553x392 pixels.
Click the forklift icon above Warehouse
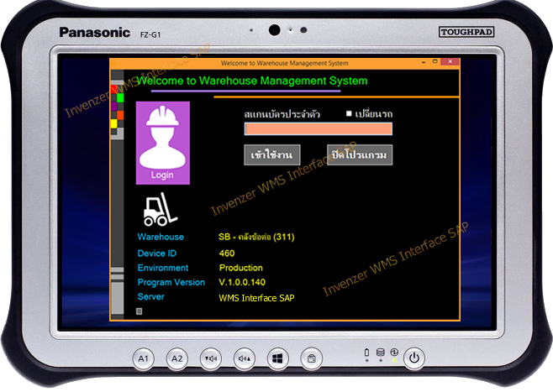[161, 210]
